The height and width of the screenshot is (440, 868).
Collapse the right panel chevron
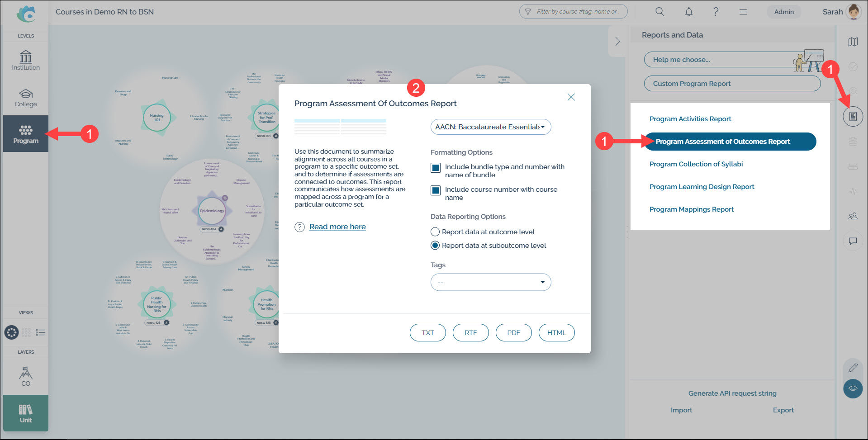click(617, 42)
